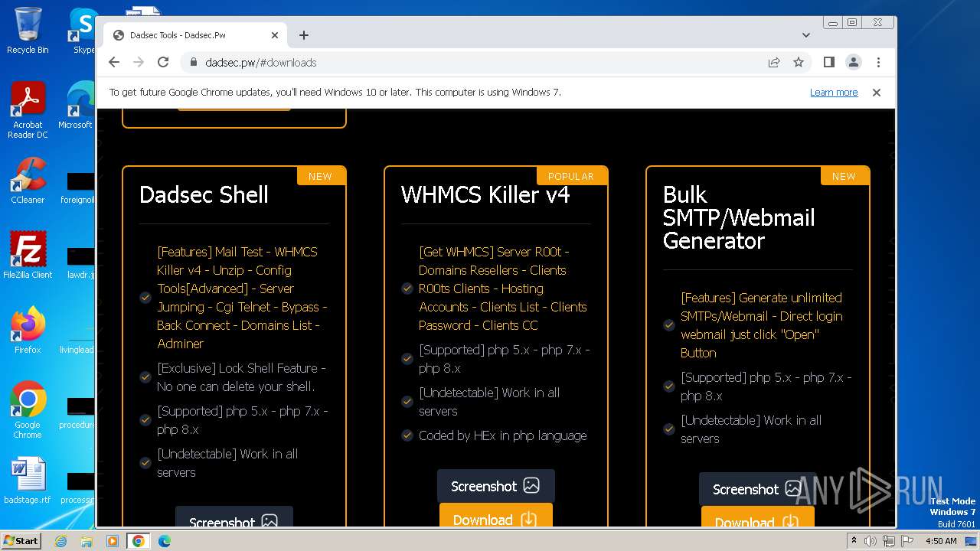Open Bulk SMTP/Webmail Generator screenshot

757,489
